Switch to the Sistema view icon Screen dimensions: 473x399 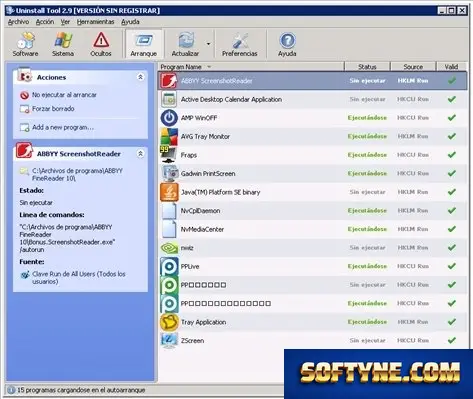[63, 44]
